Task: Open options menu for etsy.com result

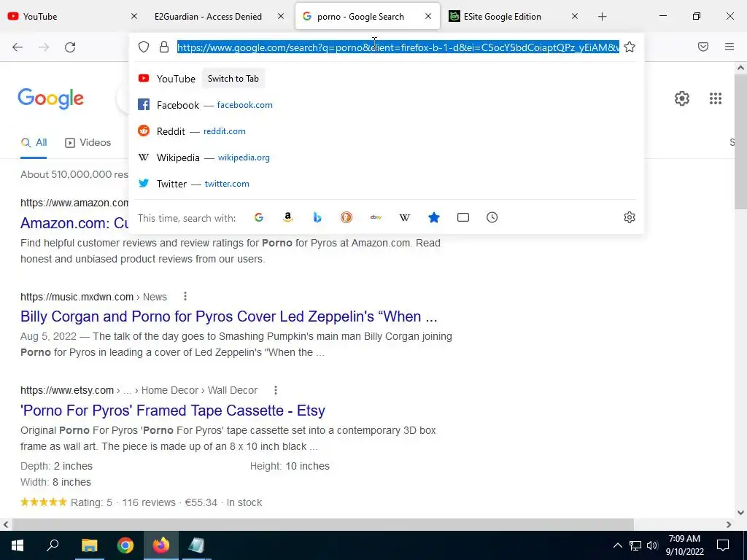Action: (275, 391)
